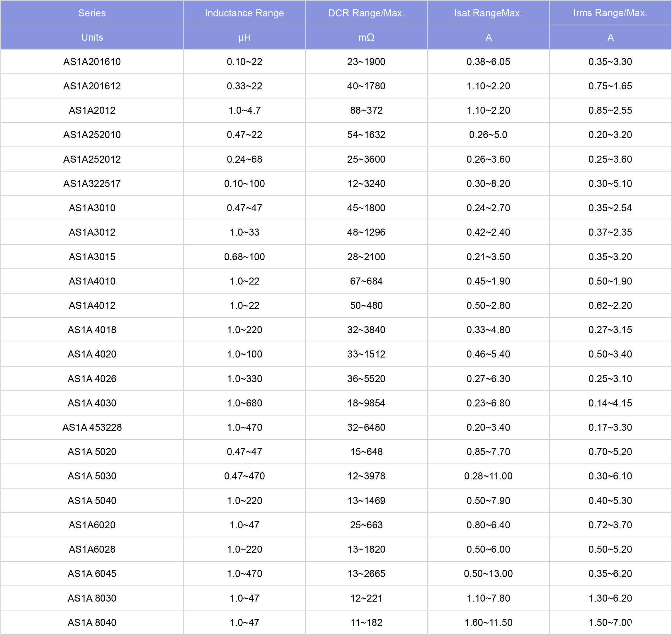Select the 1.0~680 inductance cell
This screenshot has height=635, width=672.
pyautogui.click(x=244, y=403)
